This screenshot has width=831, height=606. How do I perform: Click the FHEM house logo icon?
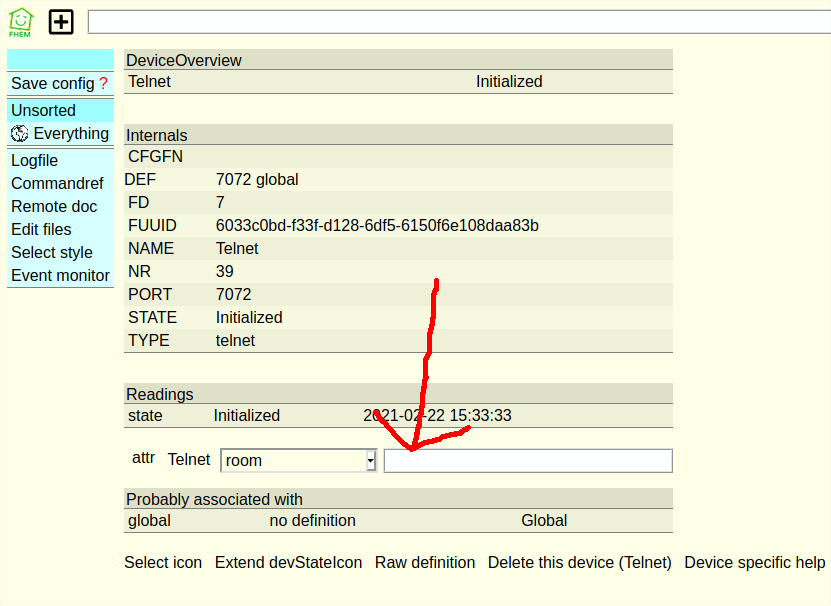click(20, 21)
